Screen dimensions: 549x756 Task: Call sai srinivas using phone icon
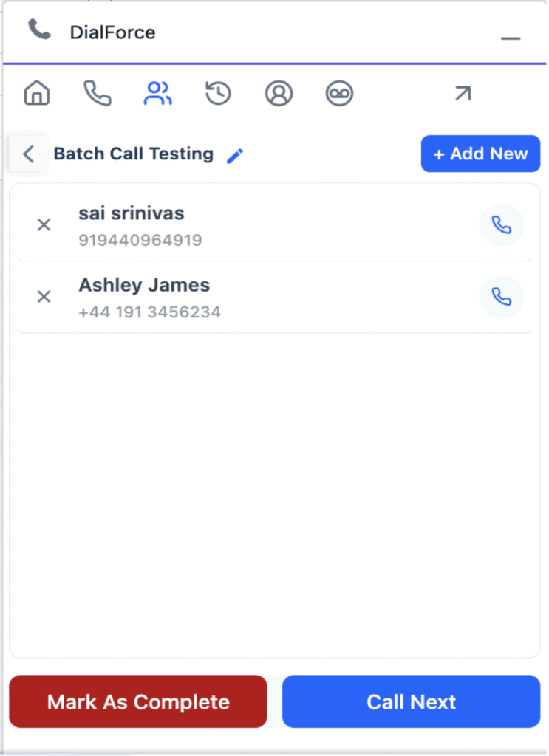[x=502, y=225]
